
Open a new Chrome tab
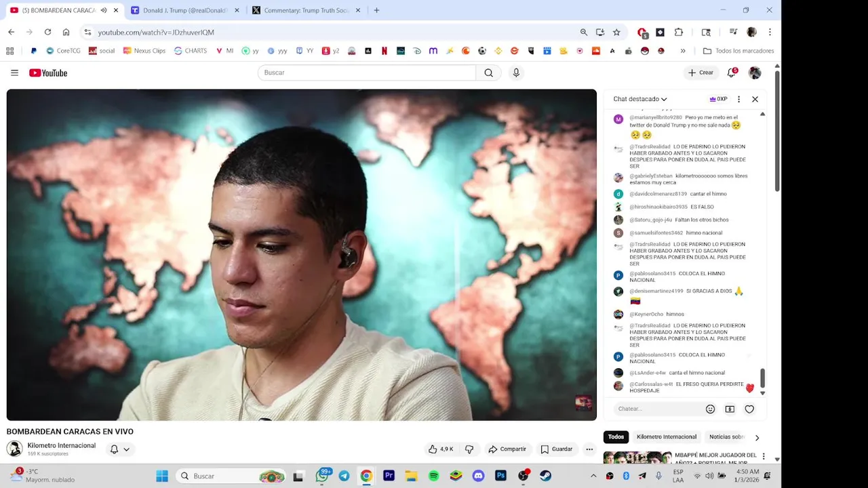point(376,10)
